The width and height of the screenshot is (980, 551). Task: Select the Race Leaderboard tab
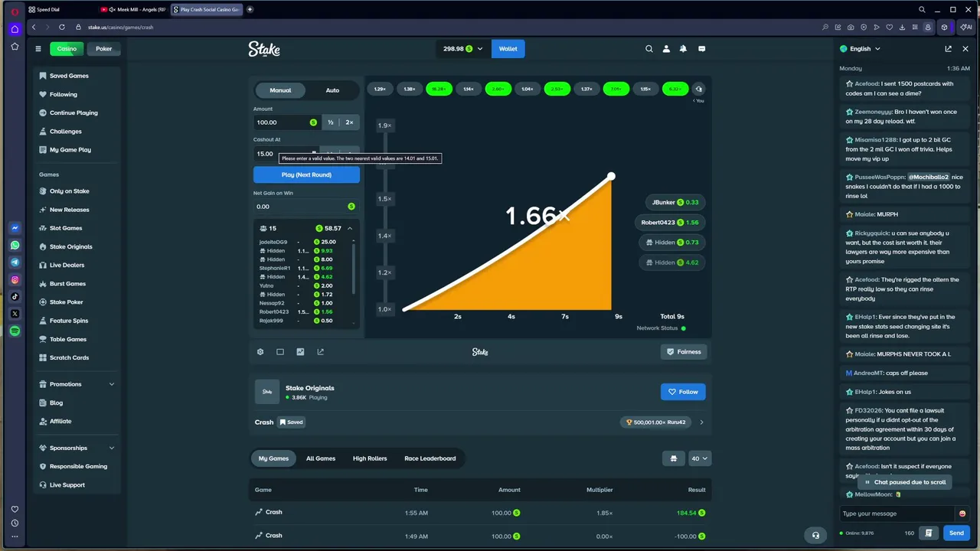pyautogui.click(x=430, y=458)
